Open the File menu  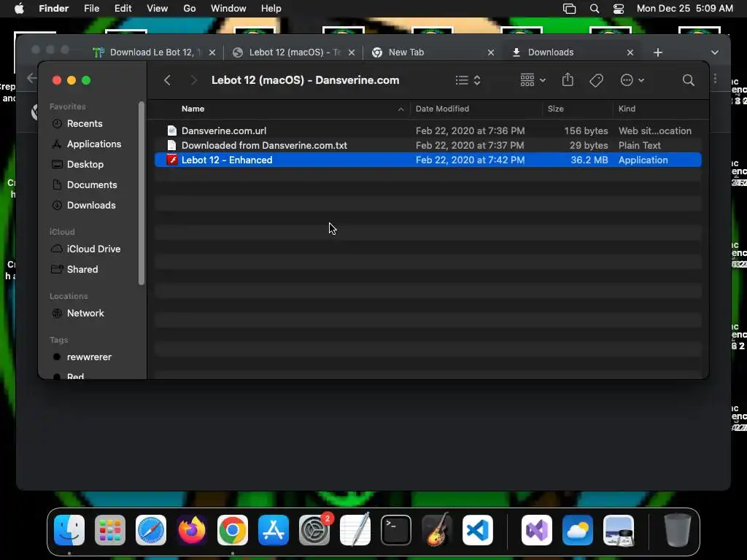91,9
